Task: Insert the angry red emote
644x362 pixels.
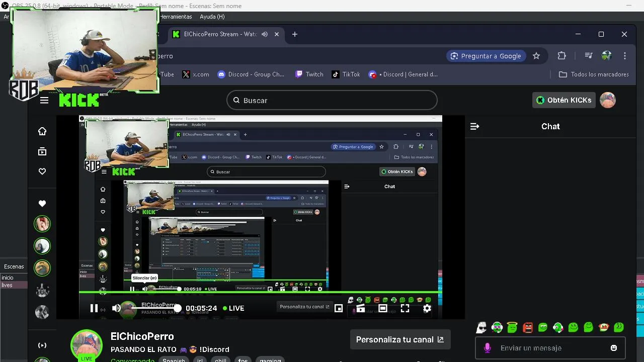Action: (x=527, y=328)
